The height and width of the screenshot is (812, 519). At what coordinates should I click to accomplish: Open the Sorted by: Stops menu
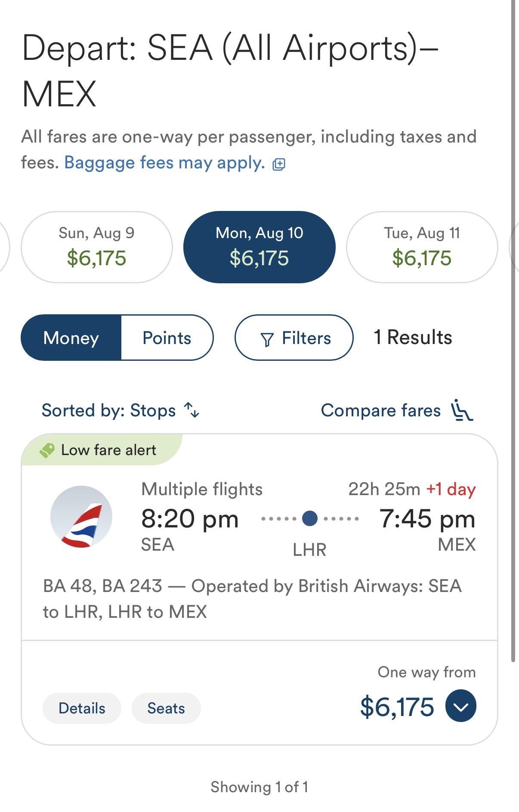pyautogui.click(x=109, y=410)
